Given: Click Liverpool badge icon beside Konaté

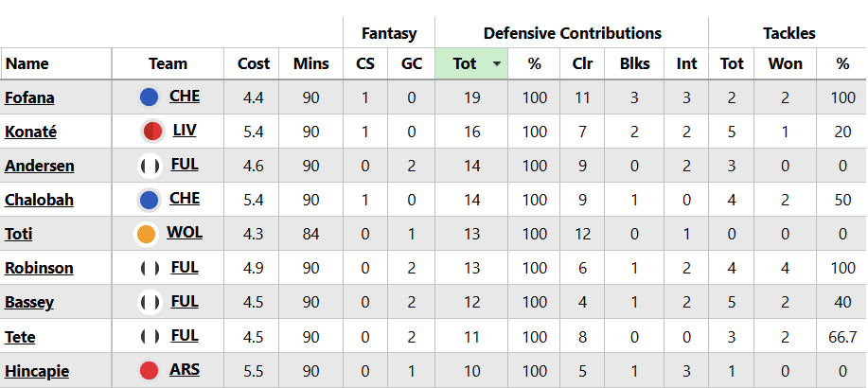Looking at the screenshot, I should tap(151, 132).
